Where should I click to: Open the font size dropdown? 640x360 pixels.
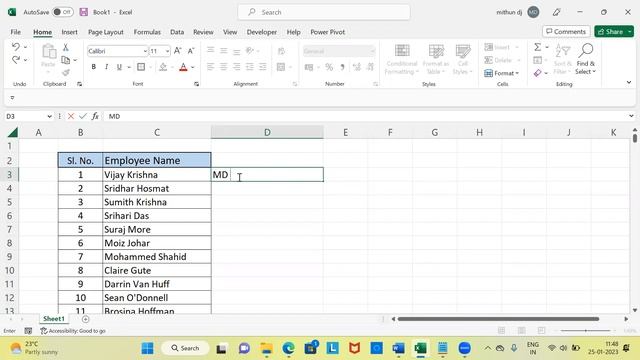pyautogui.click(x=167, y=51)
